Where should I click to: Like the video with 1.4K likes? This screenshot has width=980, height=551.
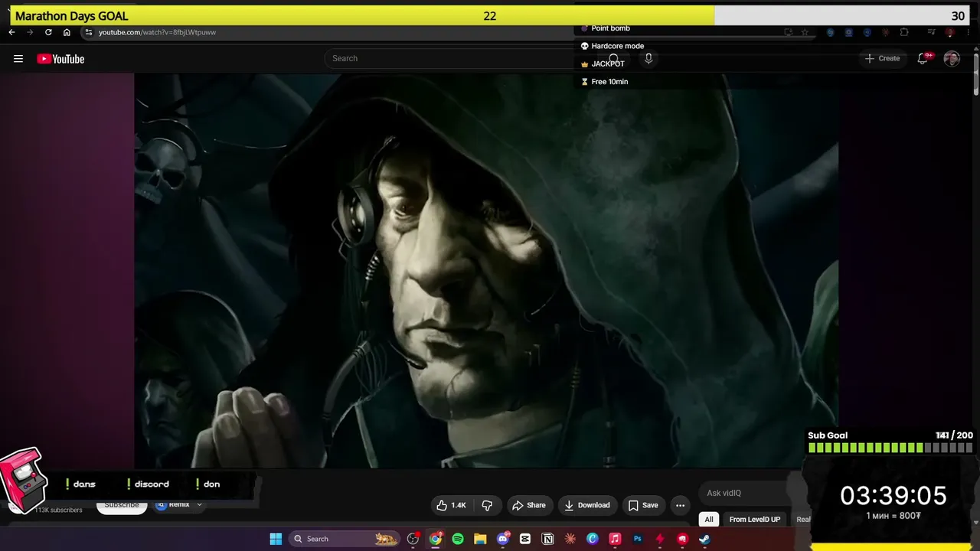451,505
